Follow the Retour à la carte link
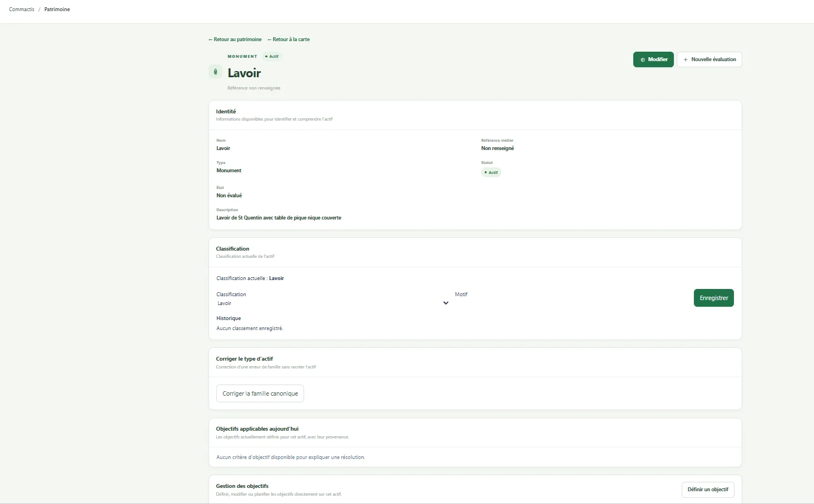This screenshot has height=504, width=814. click(289, 39)
